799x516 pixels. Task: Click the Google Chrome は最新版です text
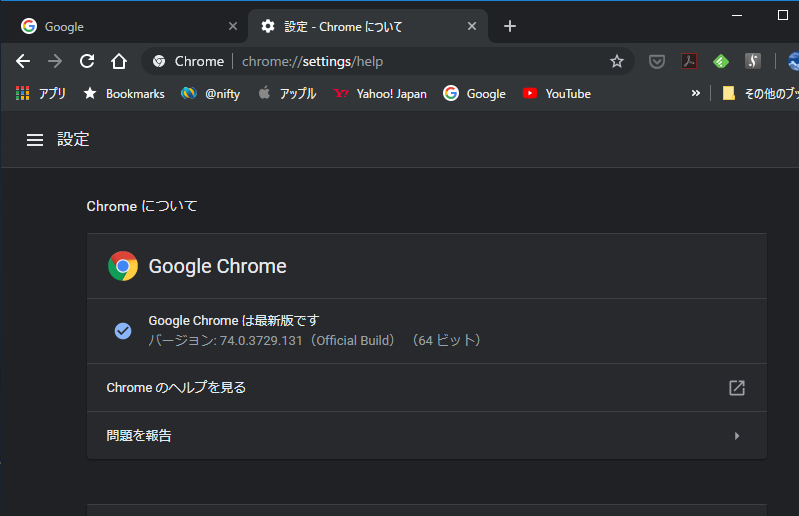233,320
